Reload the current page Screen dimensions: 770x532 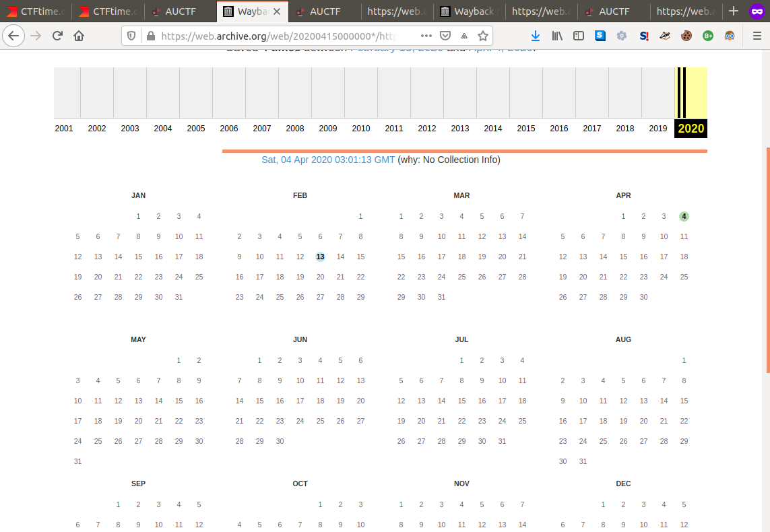(x=57, y=36)
